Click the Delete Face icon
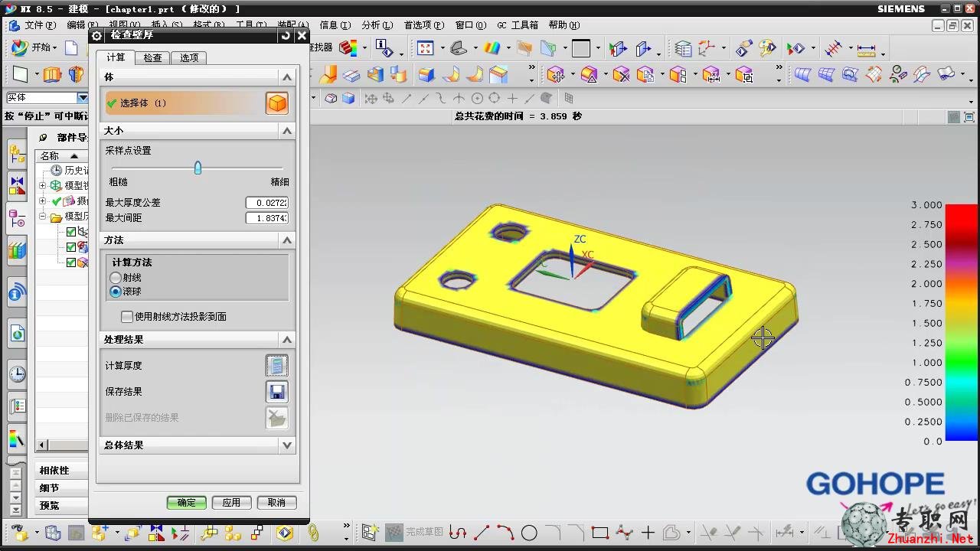980x551 pixels. [x=622, y=75]
